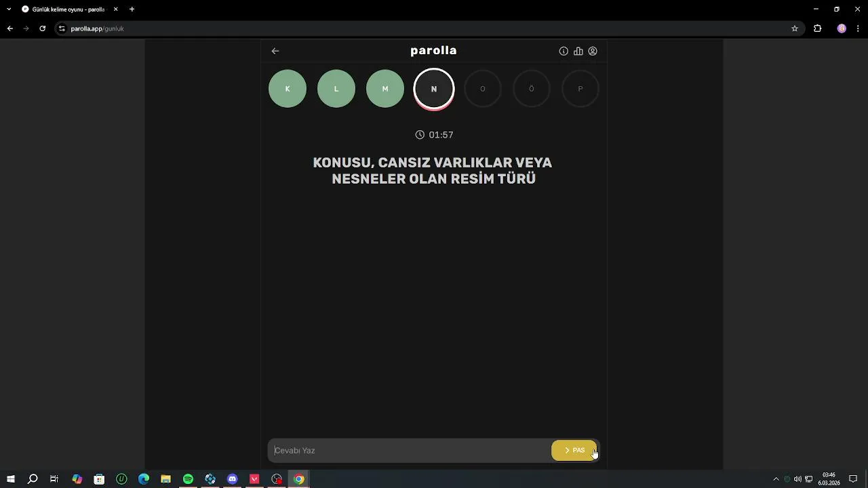This screenshot has width=868, height=488.
Task: Skip the question with PAS button
Action: point(574,451)
